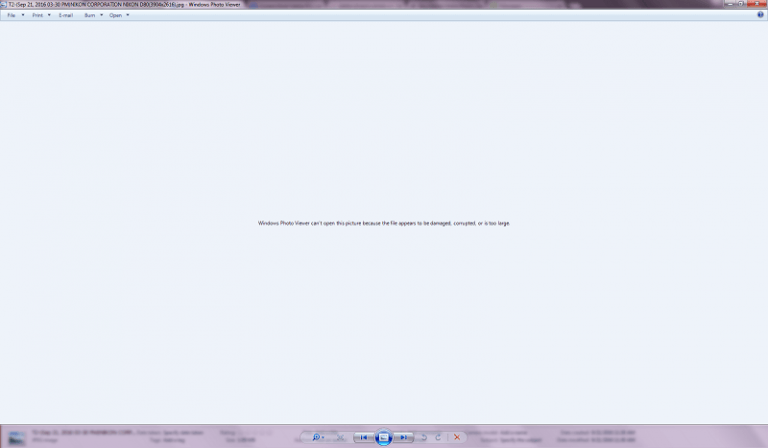768x448 pixels.
Task: Start the slide show
Action: (384, 437)
